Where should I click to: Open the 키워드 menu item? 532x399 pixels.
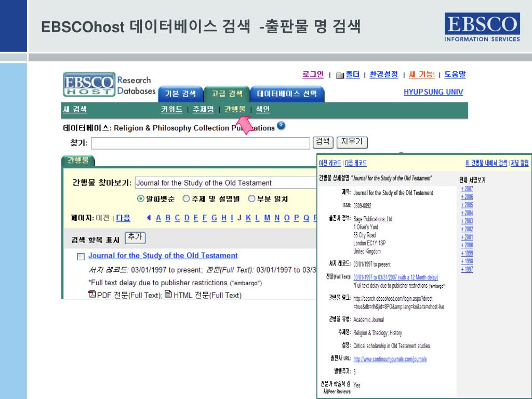point(171,109)
